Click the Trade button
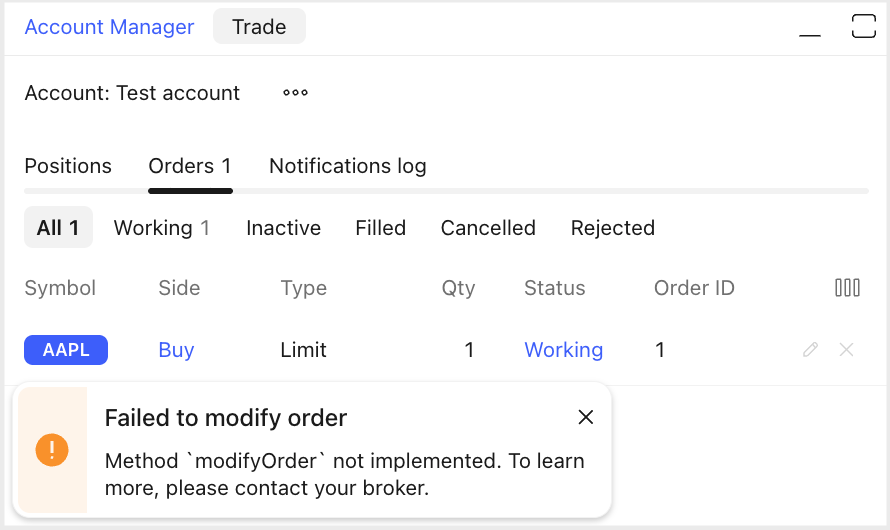 [x=259, y=27]
